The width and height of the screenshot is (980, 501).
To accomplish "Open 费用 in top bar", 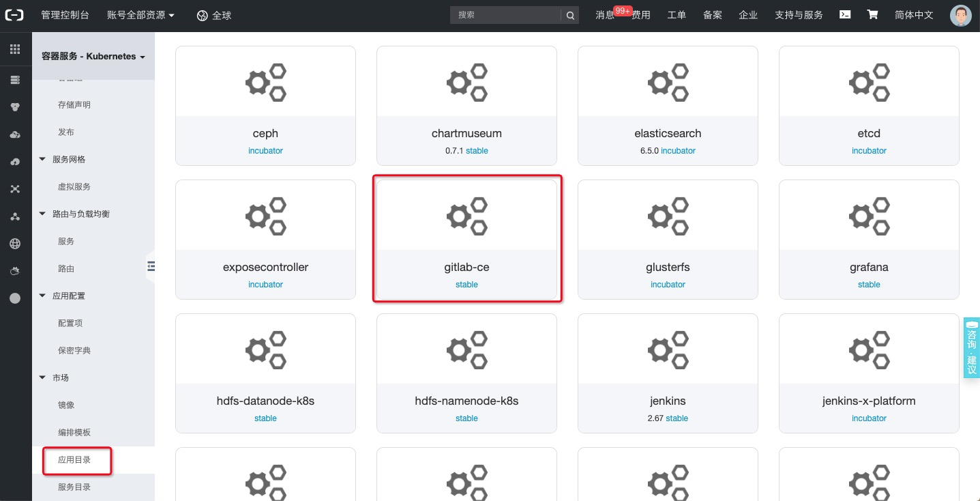I will [641, 15].
